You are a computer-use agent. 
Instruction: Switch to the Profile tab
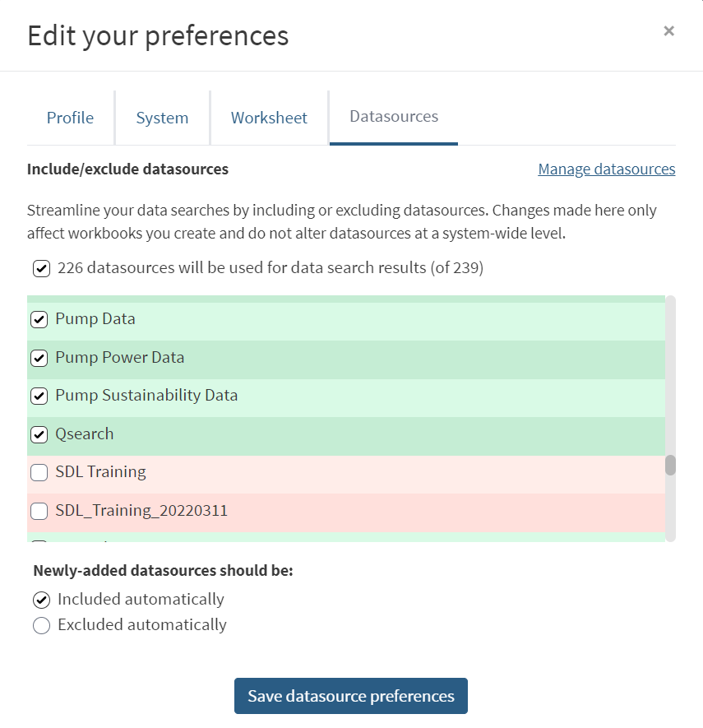tap(70, 118)
